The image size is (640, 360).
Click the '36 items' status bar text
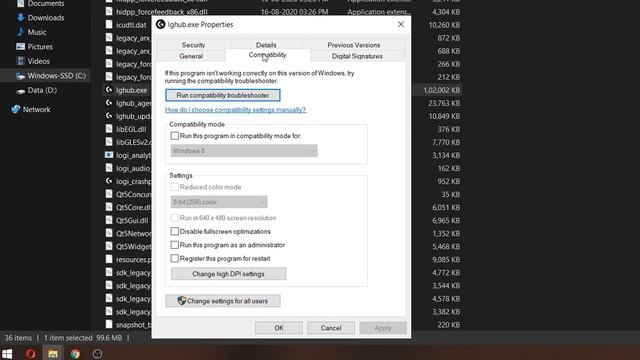18,338
